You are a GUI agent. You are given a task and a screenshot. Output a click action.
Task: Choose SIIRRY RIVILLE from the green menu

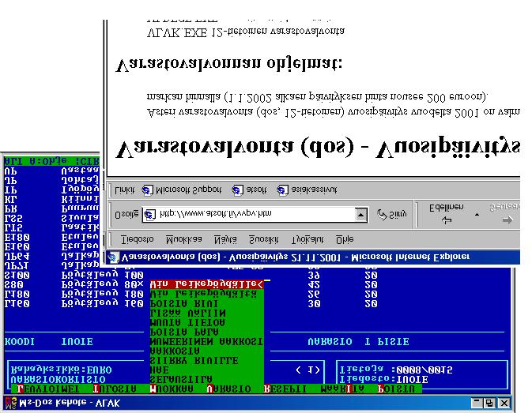[206, 360]
